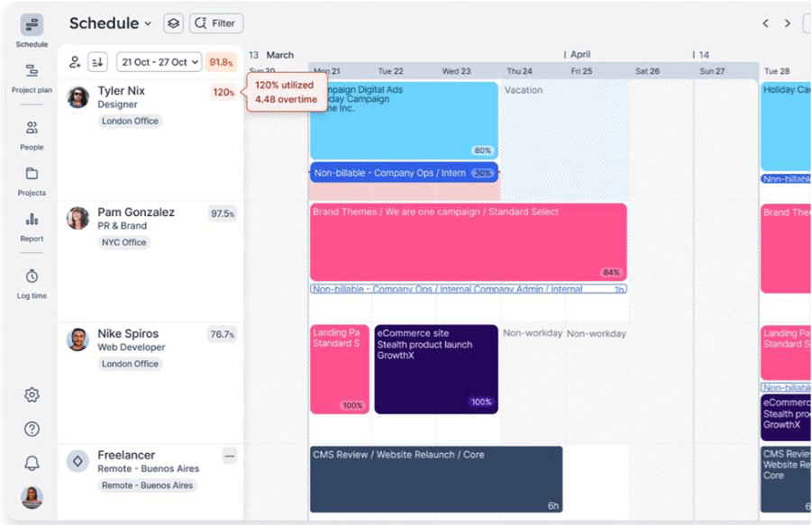This screenshot has width=812, height=525.
Task: Open the Holiday Campaign booking on Tue 28
Action: (786, 126)
